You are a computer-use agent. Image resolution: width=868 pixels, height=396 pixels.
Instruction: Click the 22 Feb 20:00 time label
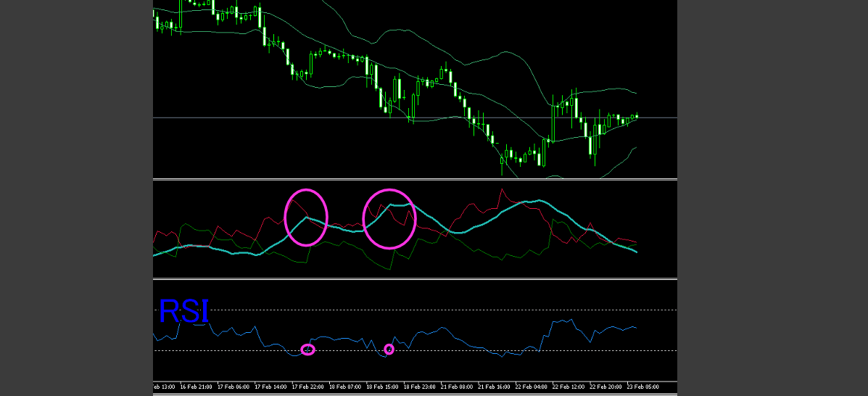605,387
